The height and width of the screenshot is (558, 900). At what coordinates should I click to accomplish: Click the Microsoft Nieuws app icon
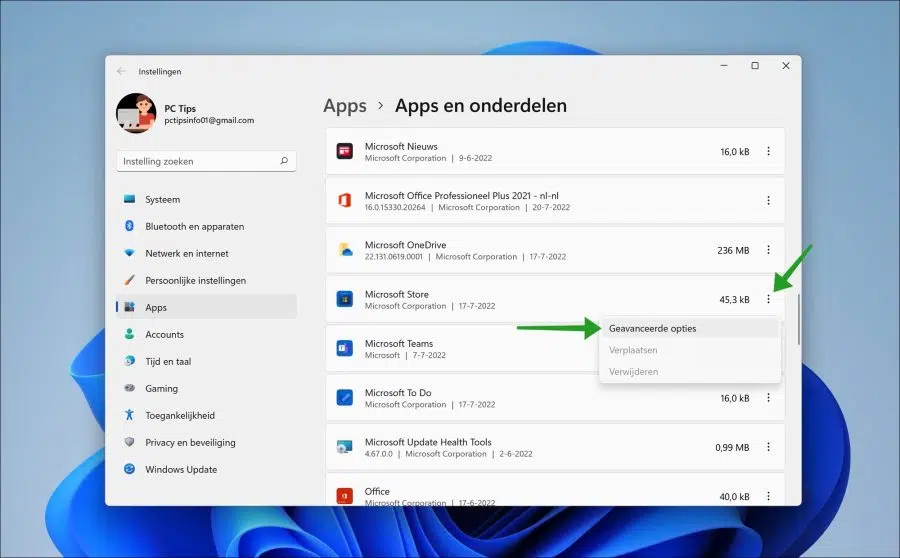coord(344,152)
